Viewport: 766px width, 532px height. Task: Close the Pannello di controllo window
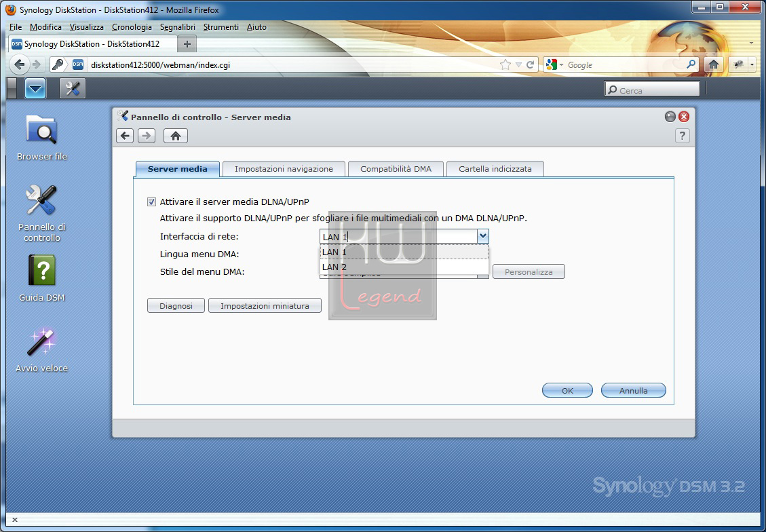pyautogui.click(x=684, y=117)
